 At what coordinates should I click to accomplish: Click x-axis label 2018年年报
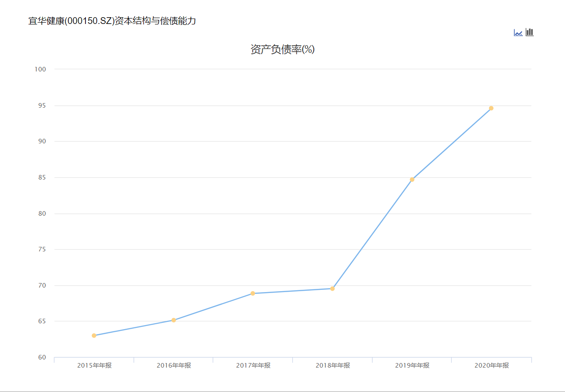[x=333, y=365]
